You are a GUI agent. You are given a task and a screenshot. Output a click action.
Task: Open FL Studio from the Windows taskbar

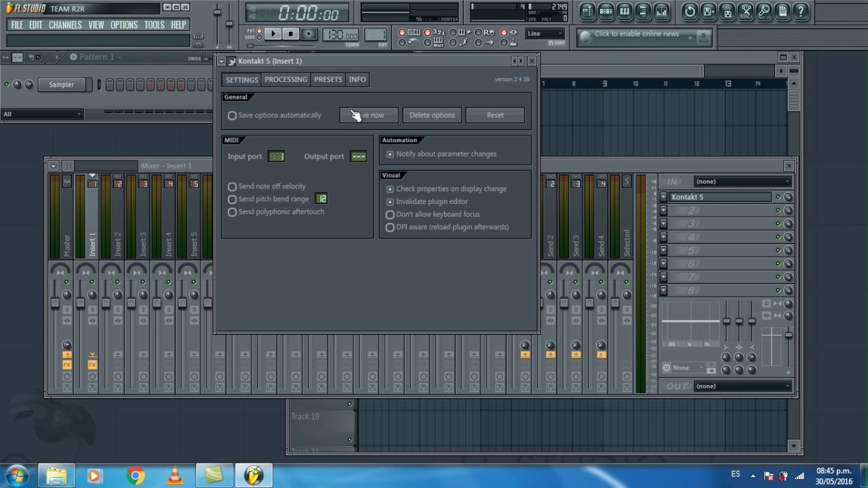tap(253, 475)
